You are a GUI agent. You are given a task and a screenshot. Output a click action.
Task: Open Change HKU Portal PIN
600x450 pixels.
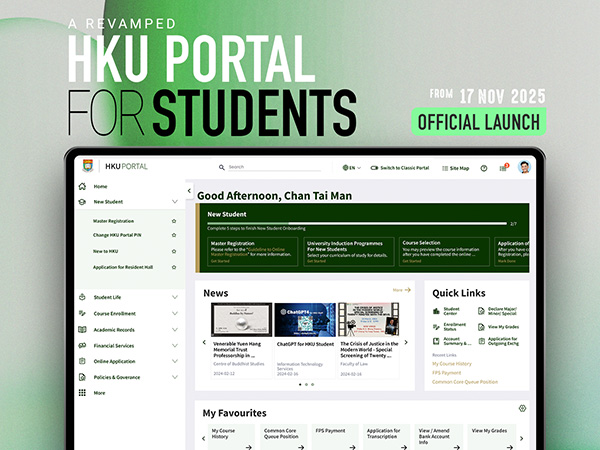point(117,235)
